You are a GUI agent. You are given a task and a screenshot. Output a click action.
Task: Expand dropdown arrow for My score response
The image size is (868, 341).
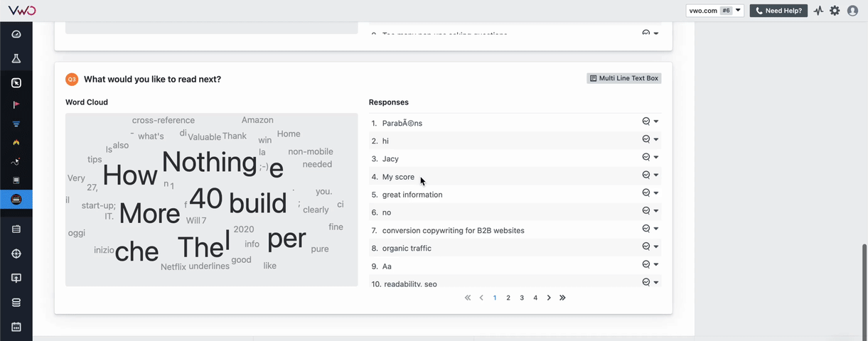point(656,175)
